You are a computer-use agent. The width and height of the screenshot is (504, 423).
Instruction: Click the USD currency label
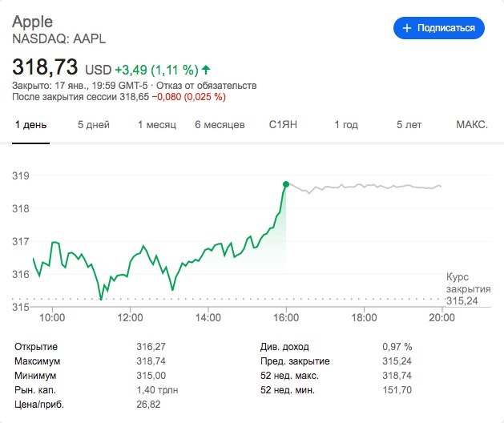(x=99, y=70)
